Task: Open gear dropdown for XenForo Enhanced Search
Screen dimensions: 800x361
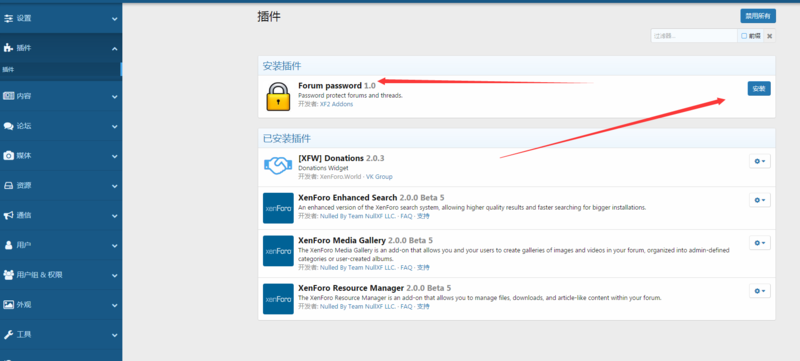Action: click(x=760, y=200)
